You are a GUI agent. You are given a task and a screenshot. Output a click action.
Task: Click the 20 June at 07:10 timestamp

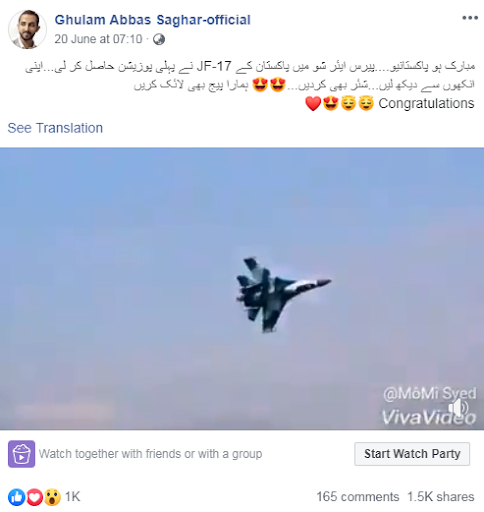click(98, 39)
